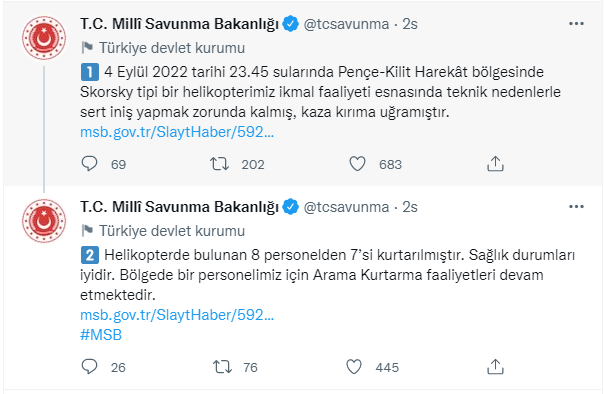Open msb.gov.tr link in first tweet

[177, 132]
